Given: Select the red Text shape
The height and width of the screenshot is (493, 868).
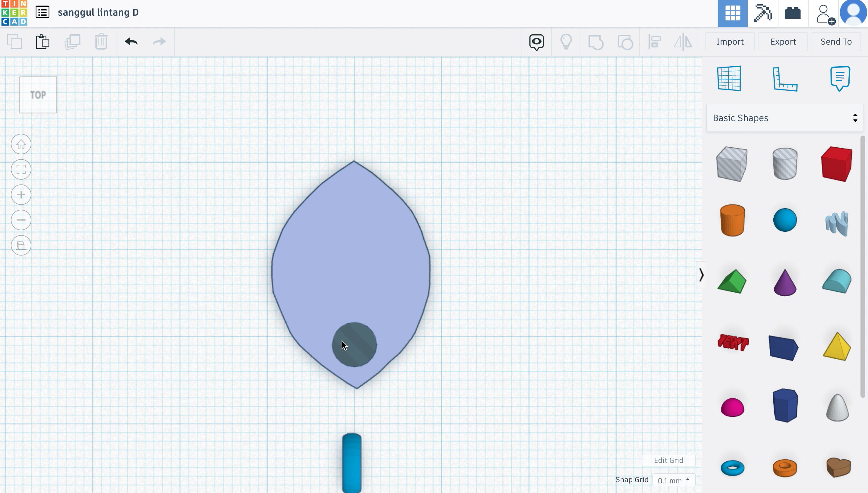Looking at the screenshot, I should (733, 342).
